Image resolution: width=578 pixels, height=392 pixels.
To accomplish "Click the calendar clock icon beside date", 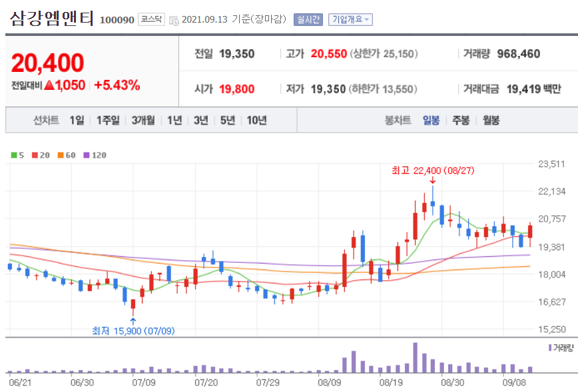I will 174,21.
